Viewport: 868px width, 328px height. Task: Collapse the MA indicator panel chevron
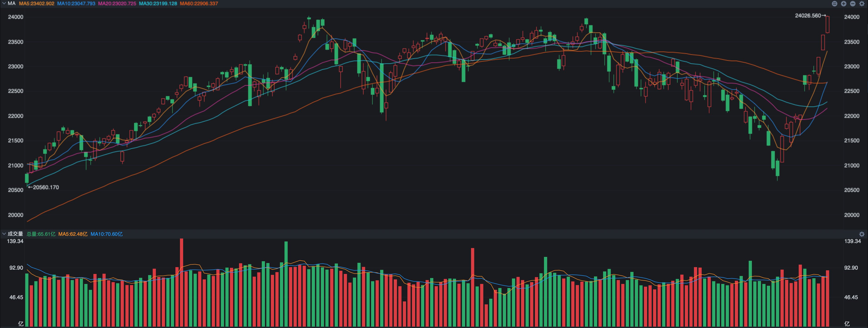[x=4, y=3]
